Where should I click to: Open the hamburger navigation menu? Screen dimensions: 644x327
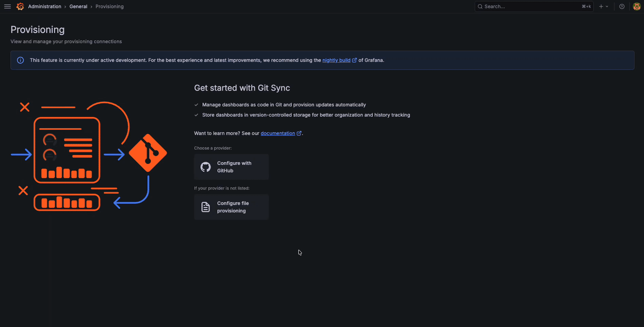coord(7,6)
